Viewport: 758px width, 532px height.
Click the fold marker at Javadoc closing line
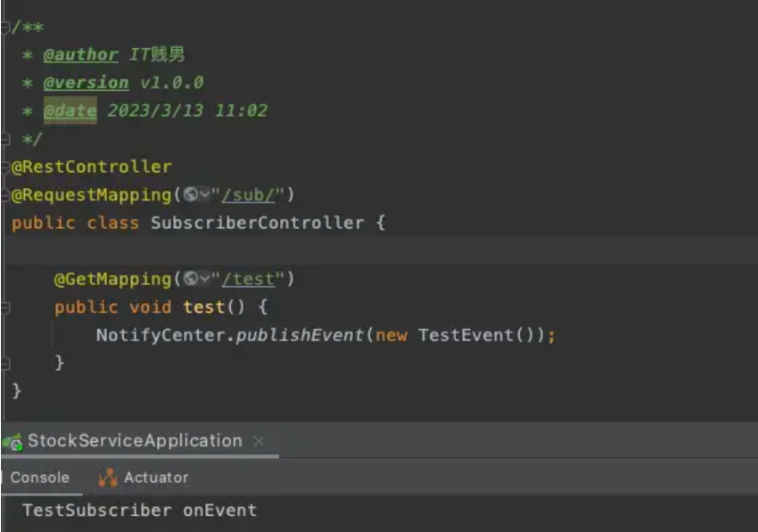click(x=5, y=139)
